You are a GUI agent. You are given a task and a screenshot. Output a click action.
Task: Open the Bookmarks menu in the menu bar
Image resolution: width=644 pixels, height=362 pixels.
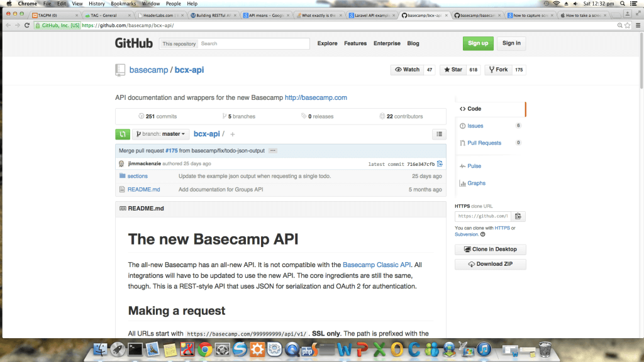coord(123,4)
